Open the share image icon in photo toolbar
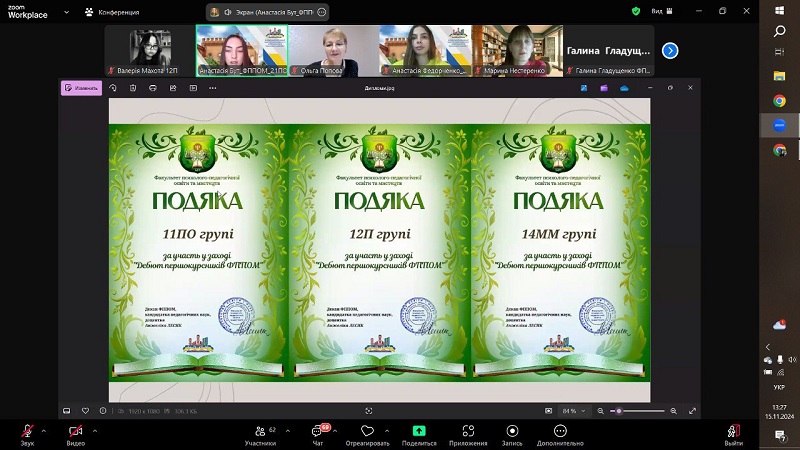The width and height of the screenshot is (800, 450). click(x=173, y=88)
